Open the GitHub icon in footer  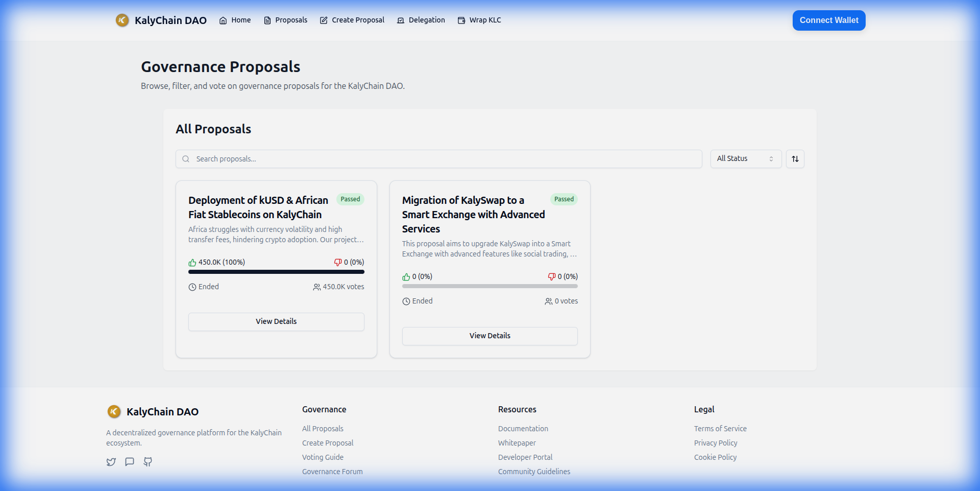point(148,462)
